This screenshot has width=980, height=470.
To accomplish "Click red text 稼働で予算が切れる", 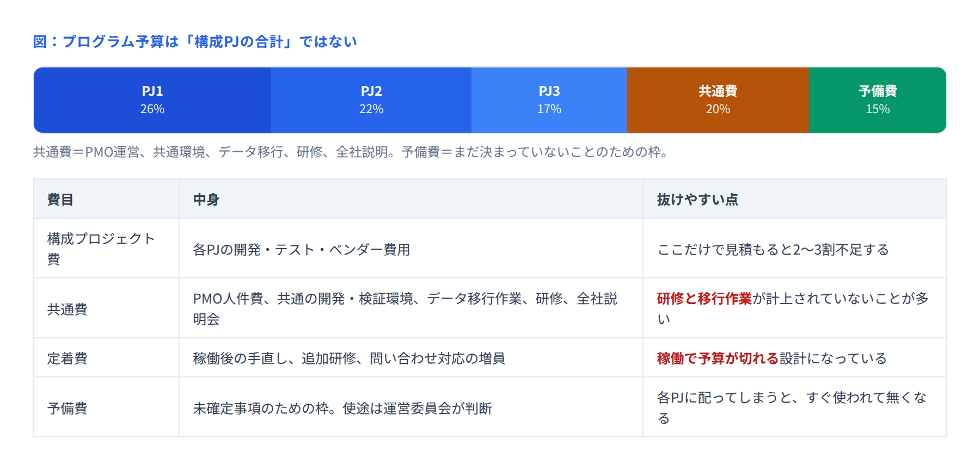I will [718, 358].
